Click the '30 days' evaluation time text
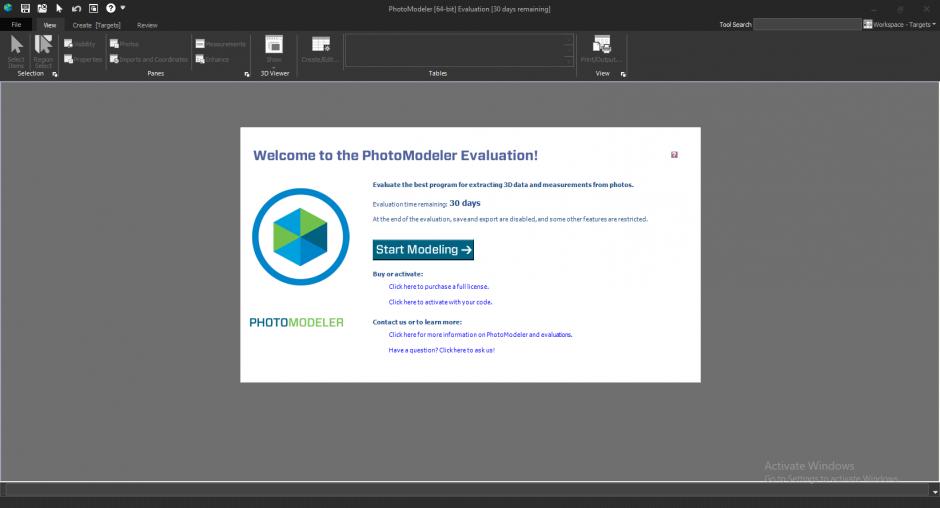The height and width of the screenshot is (508, 940). pyautogui.click(x=465, y=203)
